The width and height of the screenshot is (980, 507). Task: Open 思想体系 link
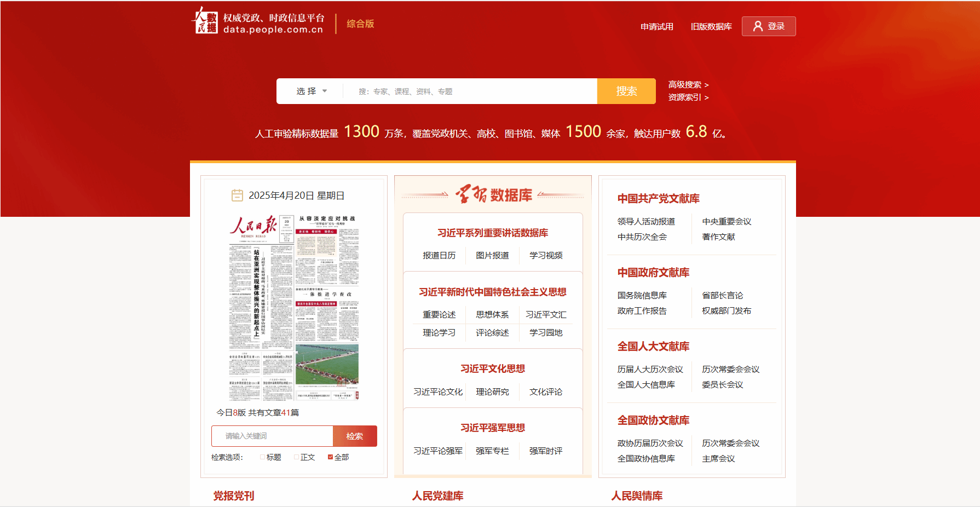click(492, 315)
